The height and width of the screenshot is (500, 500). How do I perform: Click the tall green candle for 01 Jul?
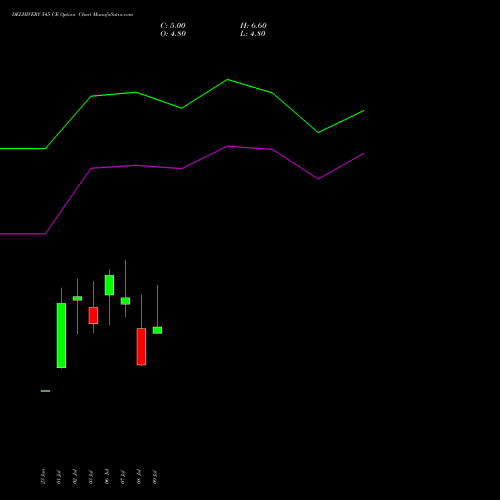pyautogui.click(x=61, y=335)
